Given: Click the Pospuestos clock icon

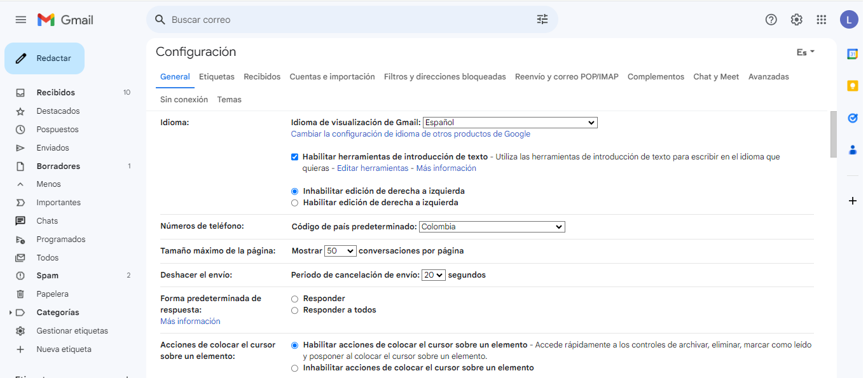Looking at the screenshot, I should click(x=20, y=130).
